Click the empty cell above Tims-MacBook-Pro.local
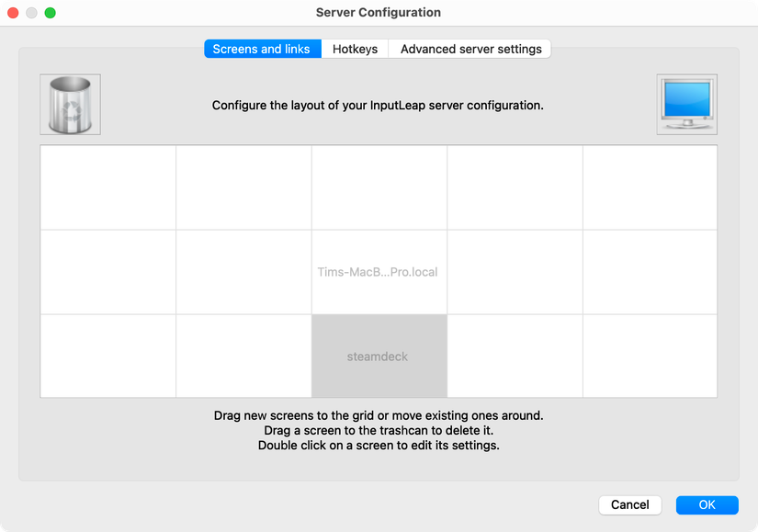This screenshot has width=758, height=532. coord(379,187)
